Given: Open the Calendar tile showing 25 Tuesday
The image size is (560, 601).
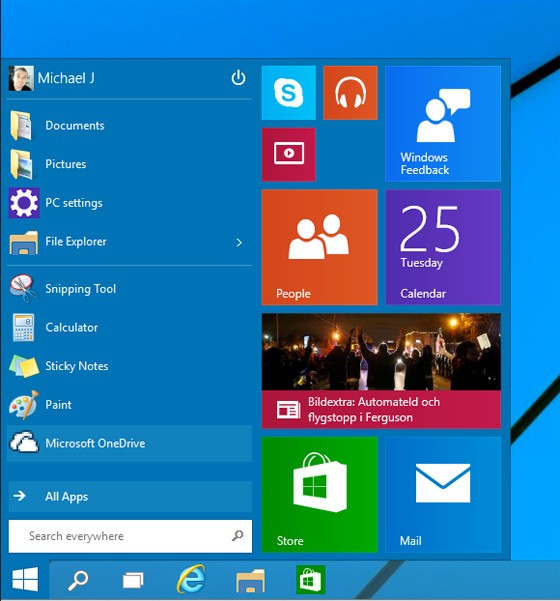Looking at the screenshot, I should [x=443, y=247].
